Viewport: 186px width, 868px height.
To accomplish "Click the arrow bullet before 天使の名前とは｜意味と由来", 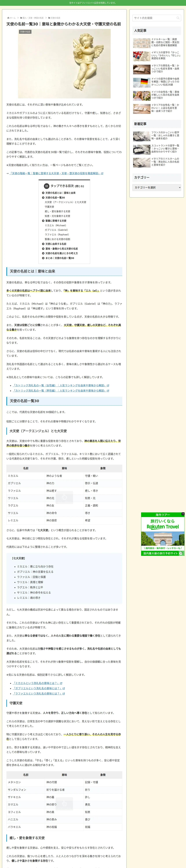I will (x=43, y=193).
